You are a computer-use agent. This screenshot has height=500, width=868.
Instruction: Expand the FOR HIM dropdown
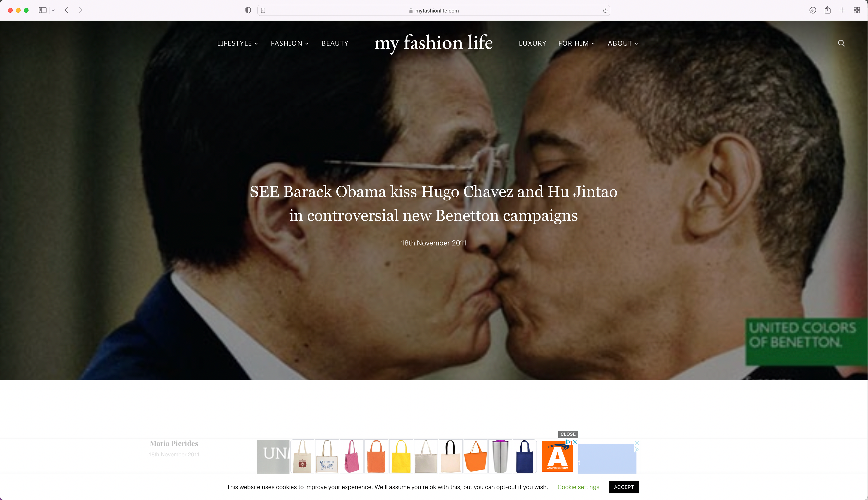(576, 43)
